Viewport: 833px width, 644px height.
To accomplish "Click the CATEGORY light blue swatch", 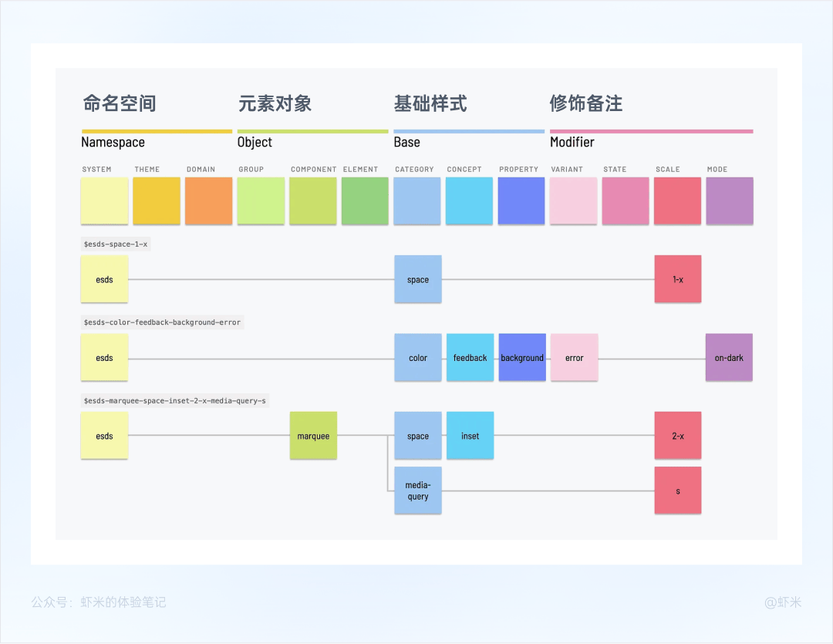I will click(417, 201).
